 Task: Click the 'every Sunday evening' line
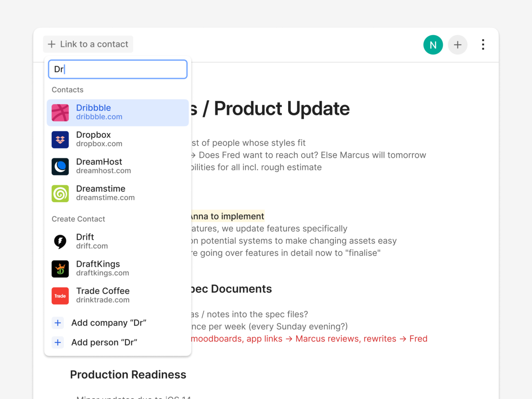(x=269, y=327)
